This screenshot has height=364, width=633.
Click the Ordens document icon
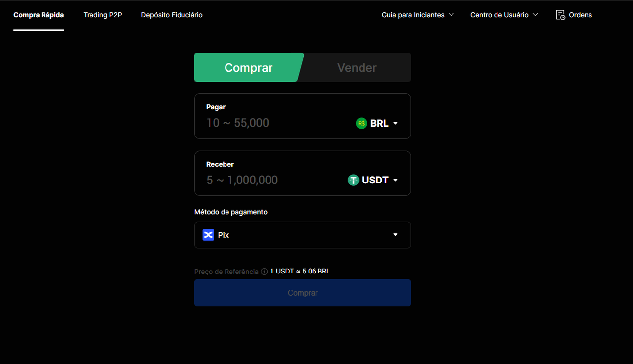560,15
